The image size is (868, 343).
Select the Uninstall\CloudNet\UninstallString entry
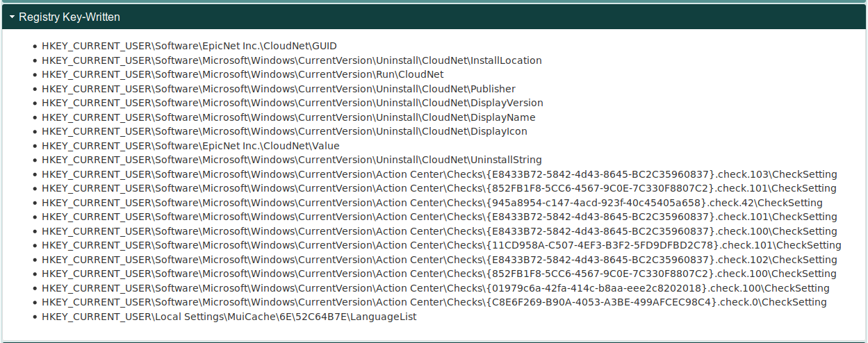pos(292,160)
